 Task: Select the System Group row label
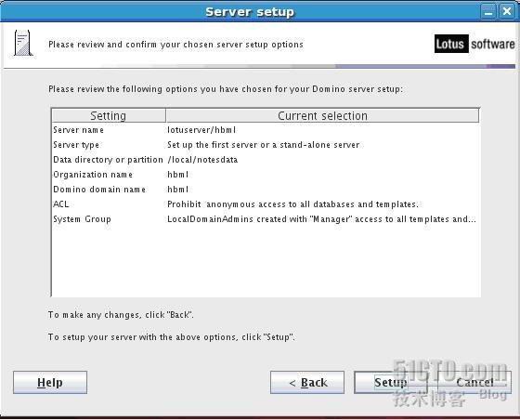click(x=82, y=219)
